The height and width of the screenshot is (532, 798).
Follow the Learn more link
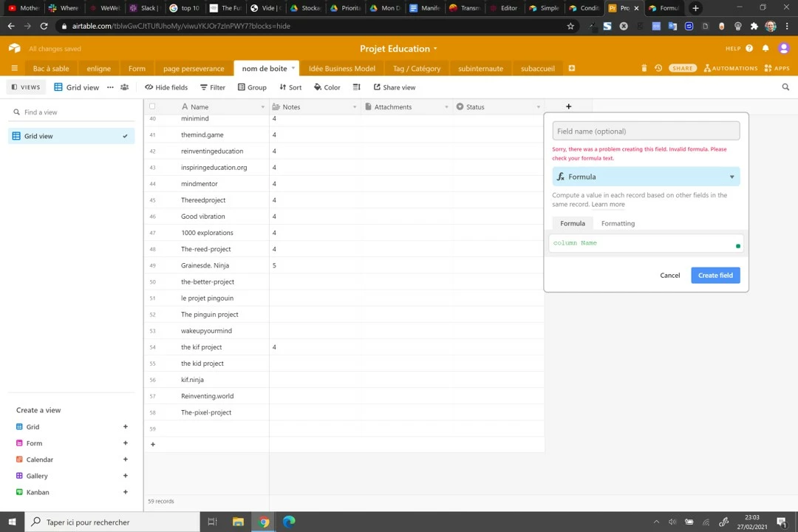click(607, 204)
